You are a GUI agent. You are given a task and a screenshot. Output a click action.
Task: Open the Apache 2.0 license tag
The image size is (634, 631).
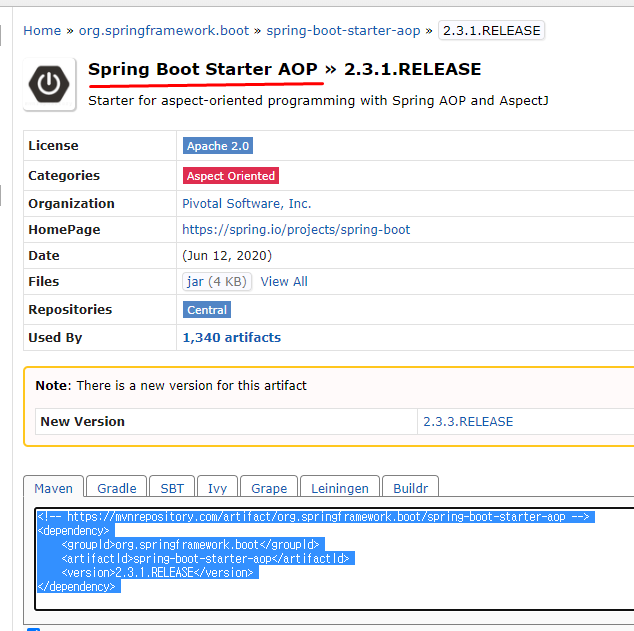(218, 146)
